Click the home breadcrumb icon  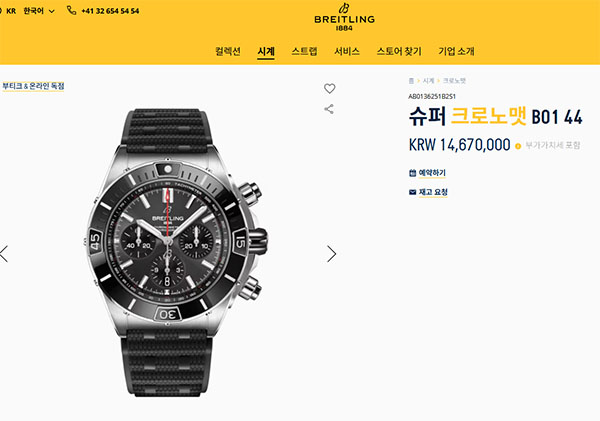pos(411,81)
